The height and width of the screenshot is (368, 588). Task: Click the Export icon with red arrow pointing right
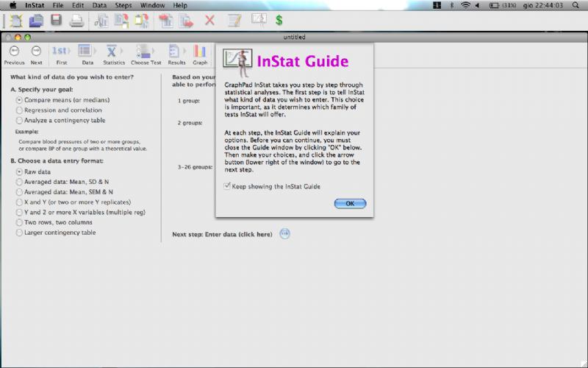pos(186,21)
